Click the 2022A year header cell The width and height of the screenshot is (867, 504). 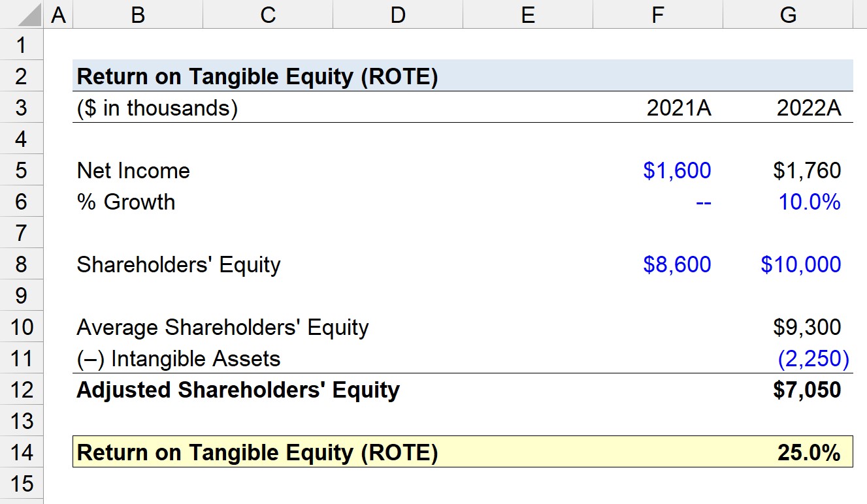tap(788, 108)
